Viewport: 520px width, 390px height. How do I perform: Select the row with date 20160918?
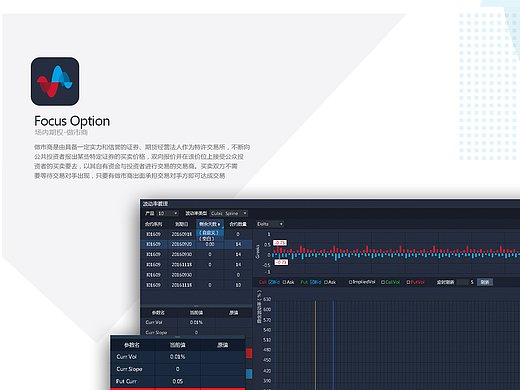tap(196, 234)
